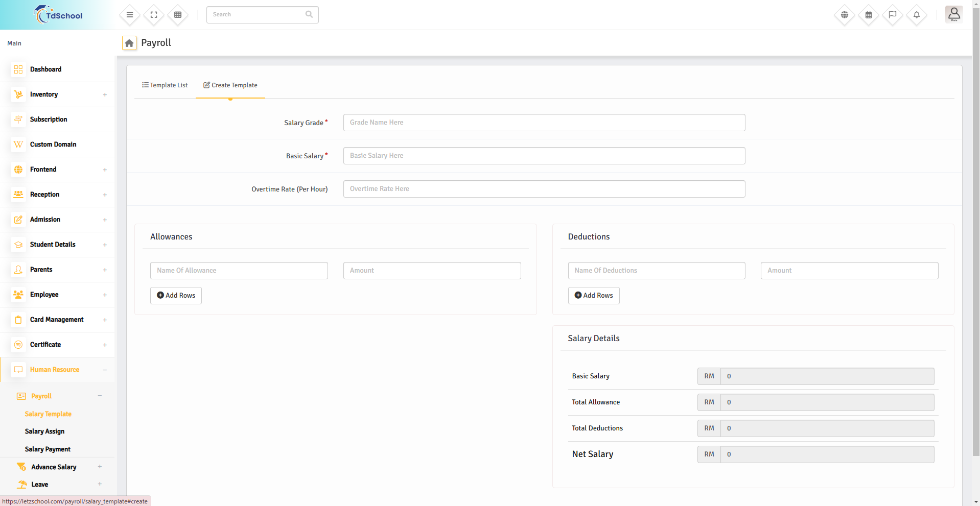Click Add Rows under Deductions
The height and width of the screenshot is (506, 980).
pos(594,296)
